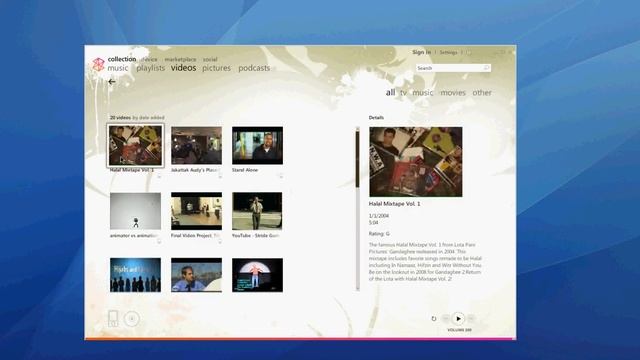Image resolution: width=640 pixels, height=360 pixels.
Task: Filter videos by other
Action: 482,93
